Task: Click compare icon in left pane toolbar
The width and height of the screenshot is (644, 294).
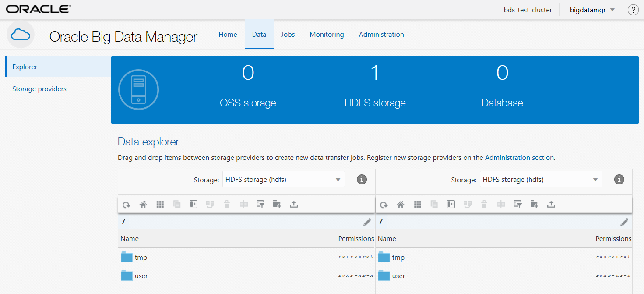Action: (x=210, y=204)
